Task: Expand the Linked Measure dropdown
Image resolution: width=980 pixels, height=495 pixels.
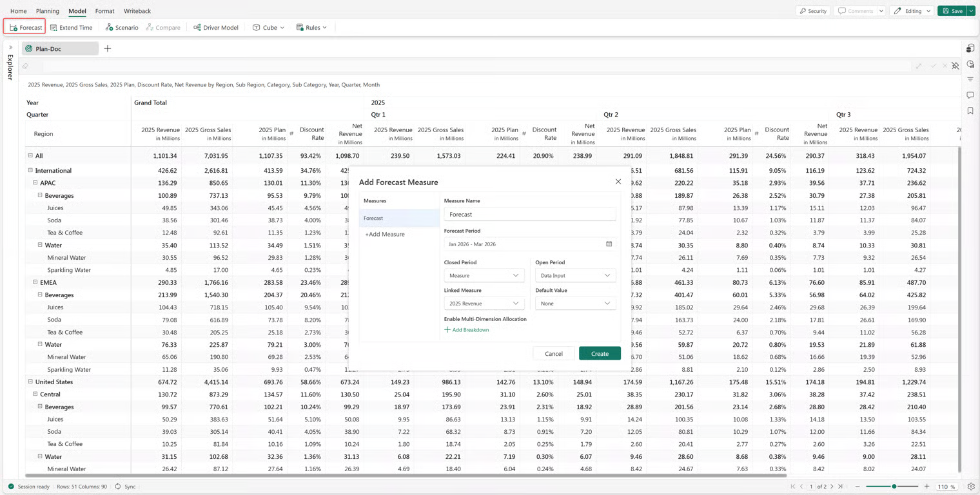Action: [x=484, y=304]
